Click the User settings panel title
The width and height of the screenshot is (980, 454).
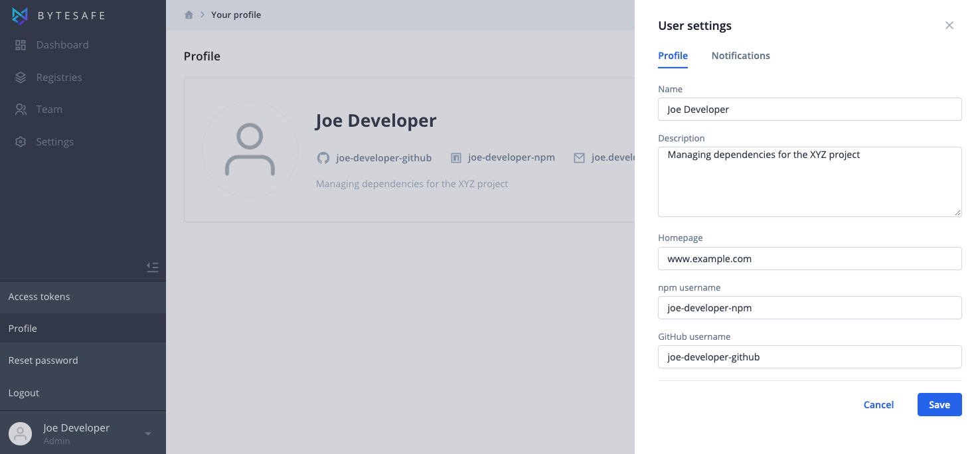(x=694, y=26)
